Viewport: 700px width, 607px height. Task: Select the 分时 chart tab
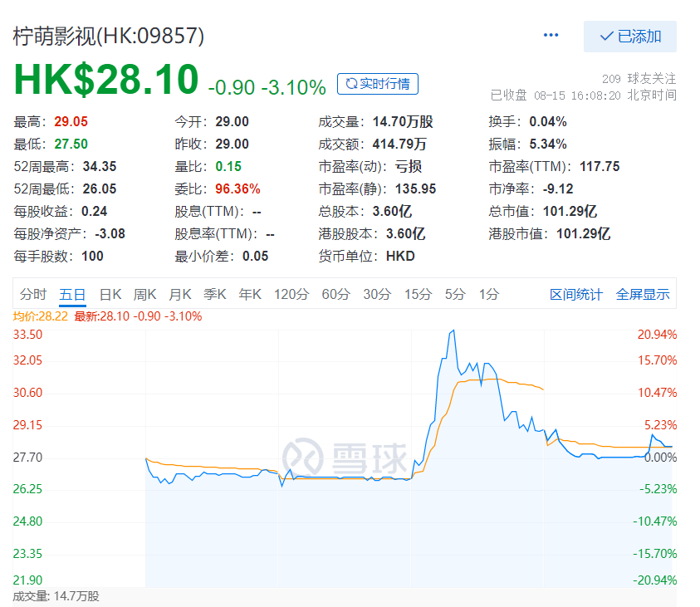pyautogui.click(x=33, y=294)
